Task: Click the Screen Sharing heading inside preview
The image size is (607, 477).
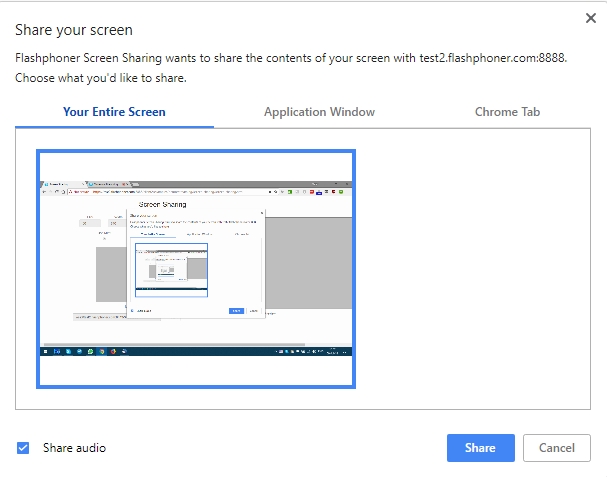Action: point(161,204)
